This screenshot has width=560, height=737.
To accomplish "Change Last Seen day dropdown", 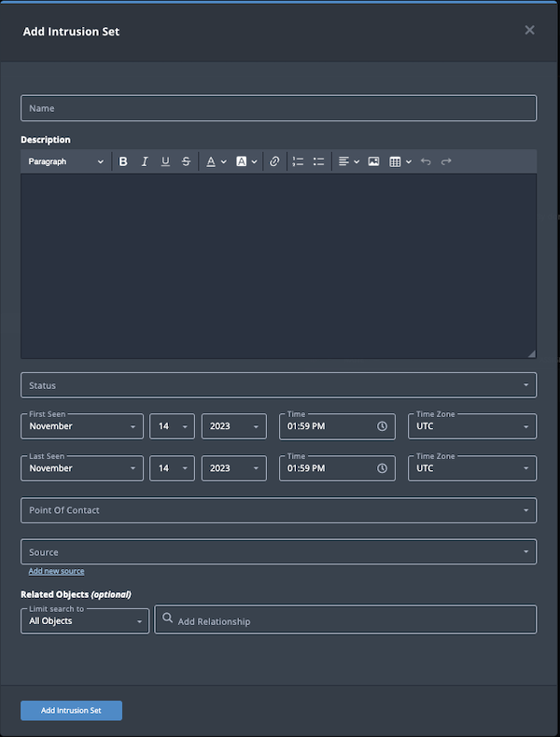I will 172,468.
